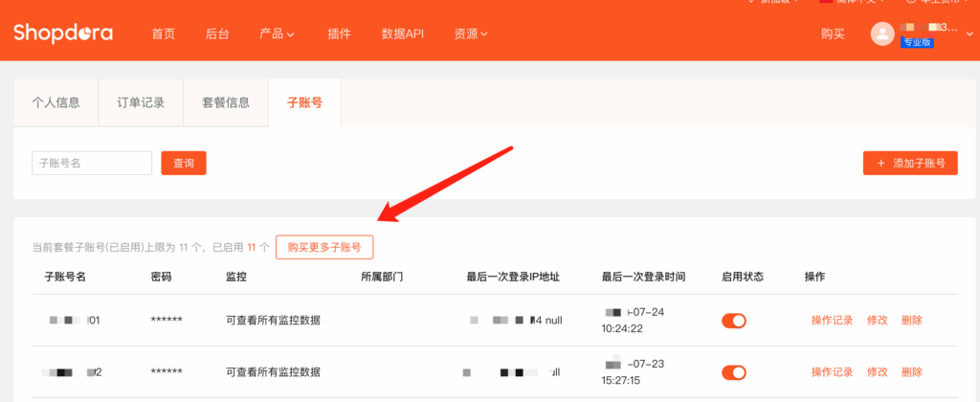This screenshot has width=980, height=402.
Task: Click the login time ending 10:24:22
Action: (x=634, y=320)
